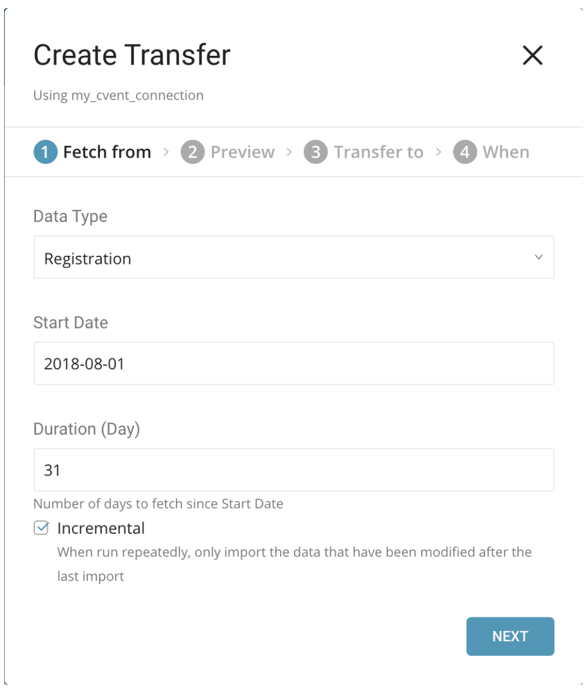Switch to the Preview step
The width and height of the screenshot is (588, 700).
(x=242, y=152)
